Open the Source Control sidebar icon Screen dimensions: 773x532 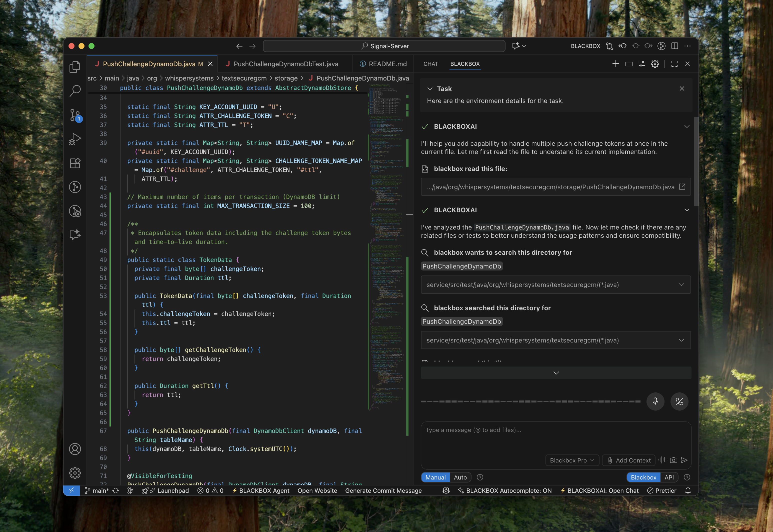(75, 115)
